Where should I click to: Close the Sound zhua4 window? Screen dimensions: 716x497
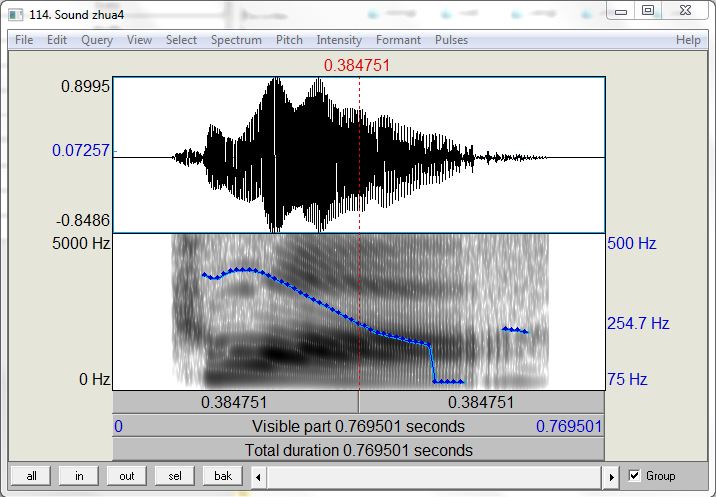(685, 11)
